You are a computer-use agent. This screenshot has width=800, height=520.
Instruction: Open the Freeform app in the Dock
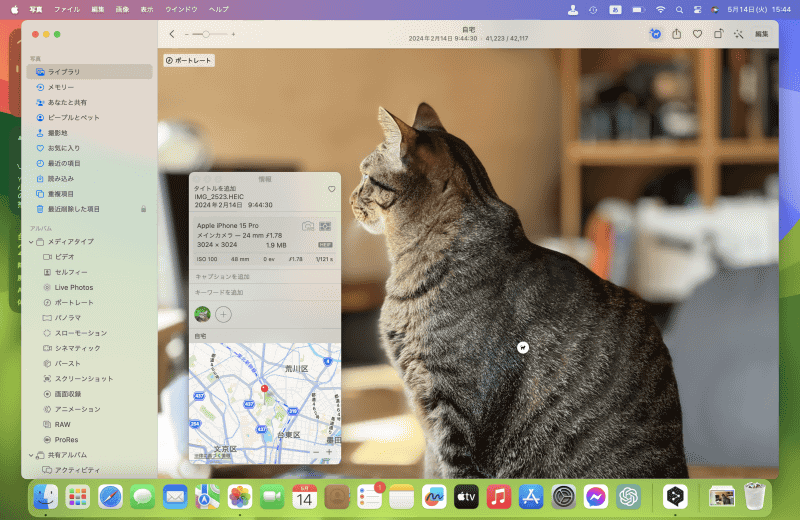(x=434, y=497)
